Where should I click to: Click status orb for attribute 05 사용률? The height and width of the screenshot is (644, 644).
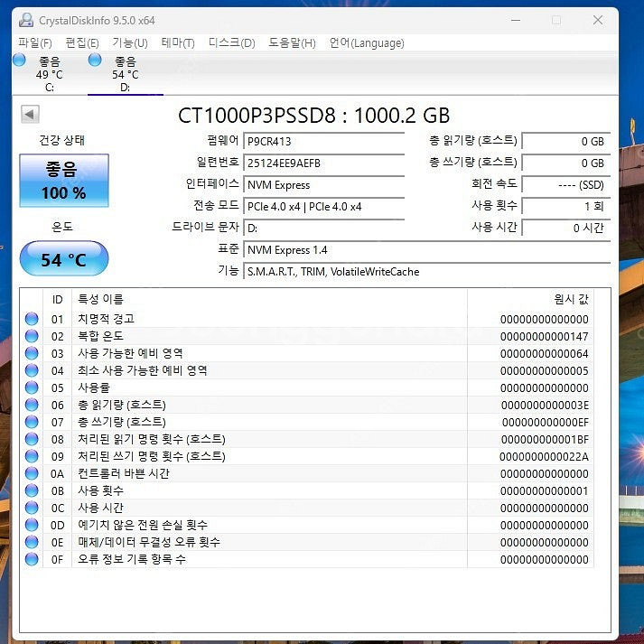[33, 387]
